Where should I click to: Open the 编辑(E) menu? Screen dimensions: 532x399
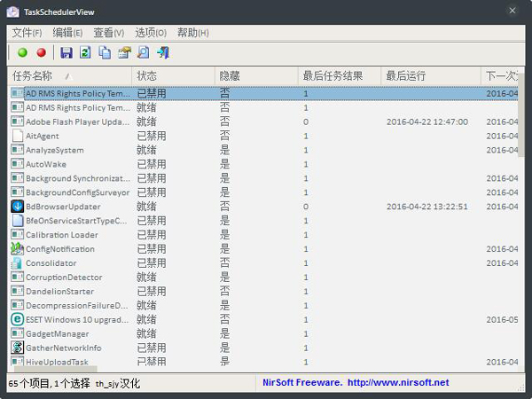click(67, 33)
